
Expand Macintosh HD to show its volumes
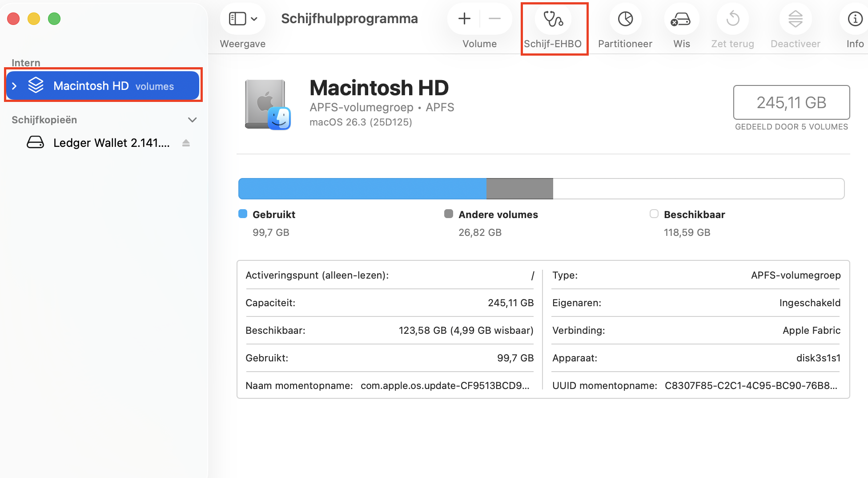(x=14, y=85)
